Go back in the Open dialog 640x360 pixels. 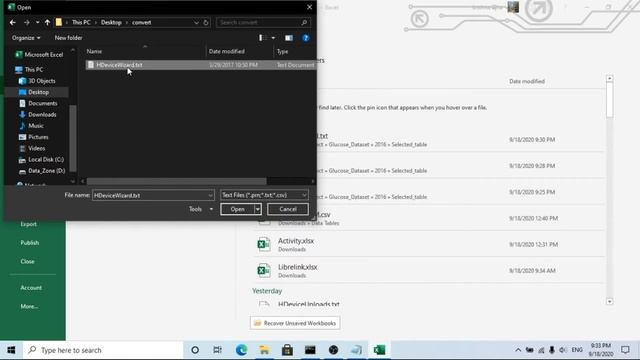13,22
